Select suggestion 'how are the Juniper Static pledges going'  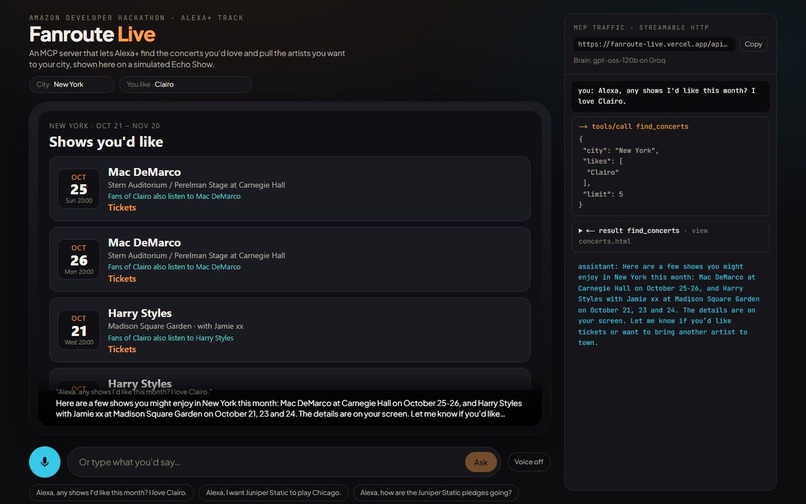pyautogui.click(x=436, y=493)
